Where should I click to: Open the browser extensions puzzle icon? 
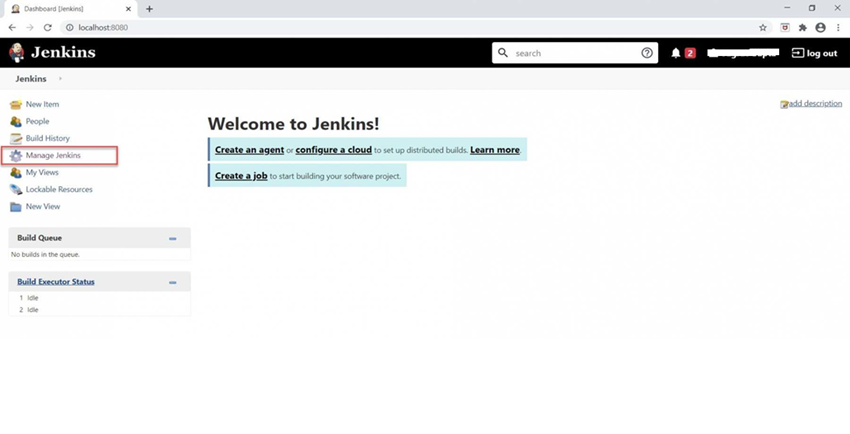[x=803, y=28]
